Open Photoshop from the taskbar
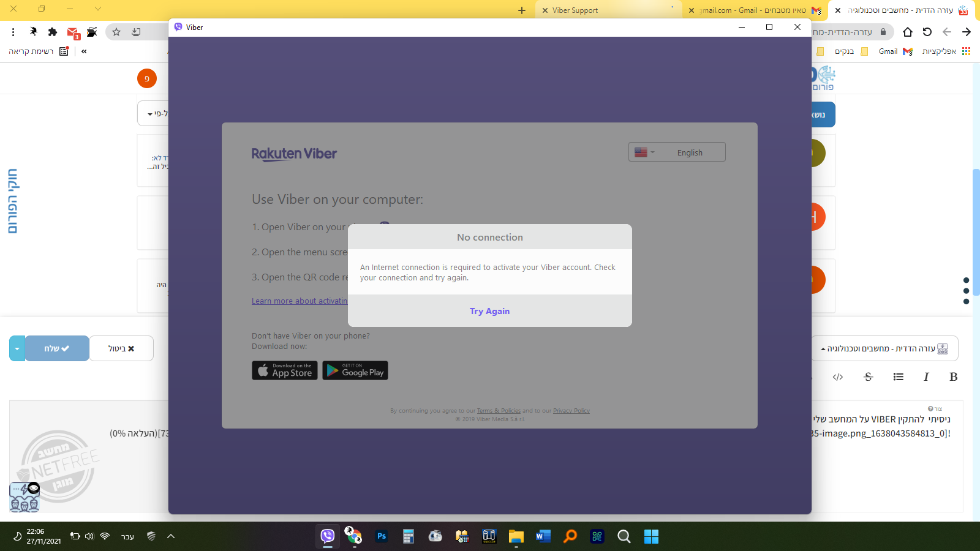Viewport: 980px width, 551px height. (382, 536)
